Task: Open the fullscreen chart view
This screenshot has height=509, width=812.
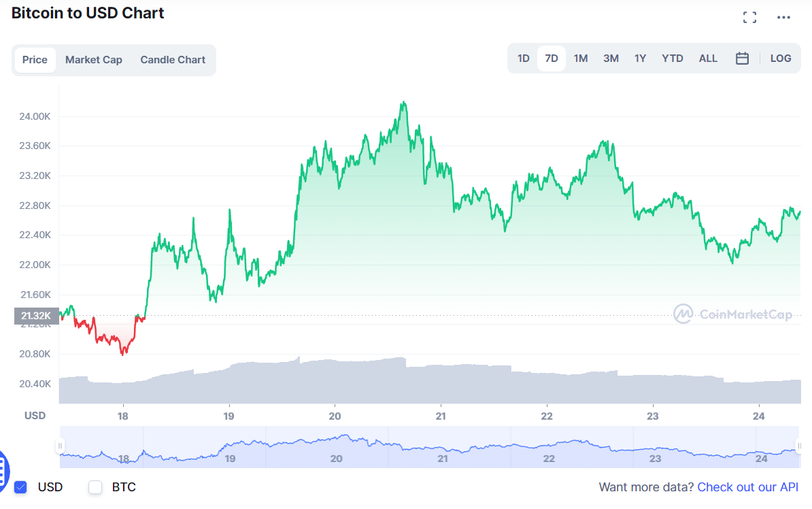Action: (749, 17)
